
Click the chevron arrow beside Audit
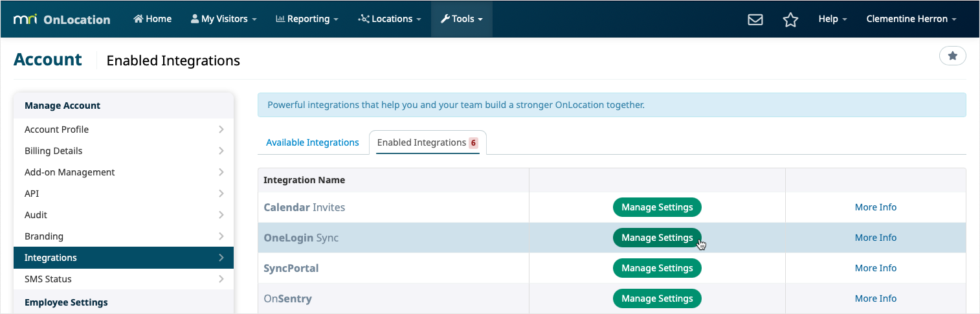pos(221,215)
